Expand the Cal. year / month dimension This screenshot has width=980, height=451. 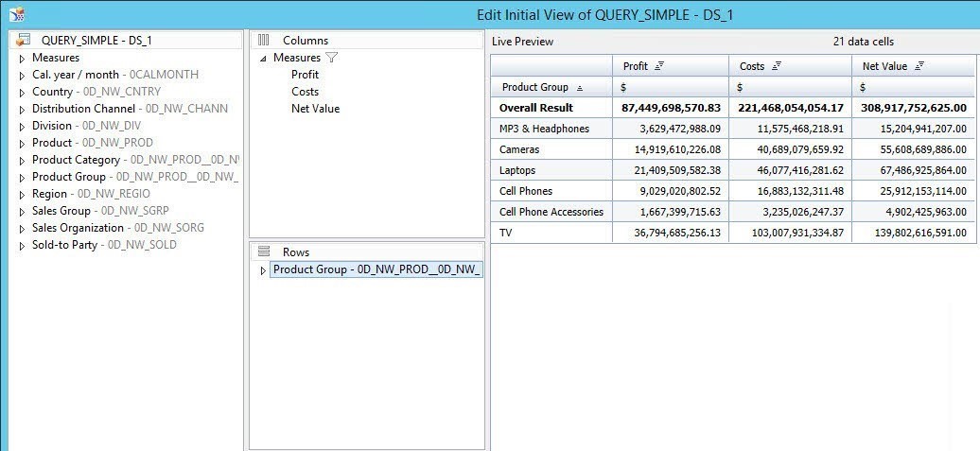pos(23,76)
